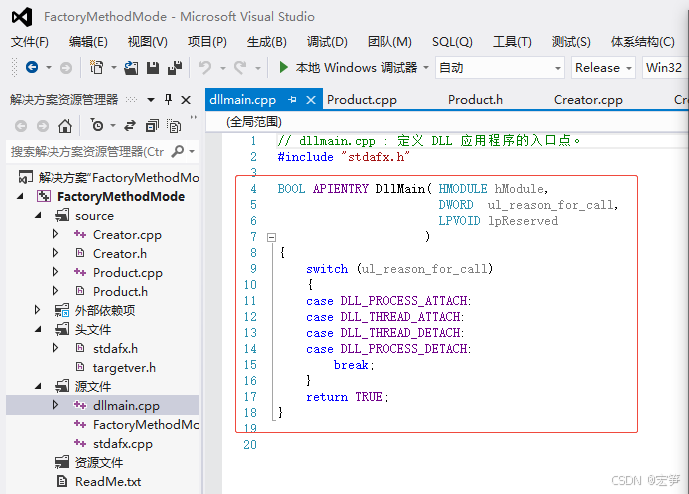Open the Release configuration dropdown

pyautogui.click(x=603, y=68)
